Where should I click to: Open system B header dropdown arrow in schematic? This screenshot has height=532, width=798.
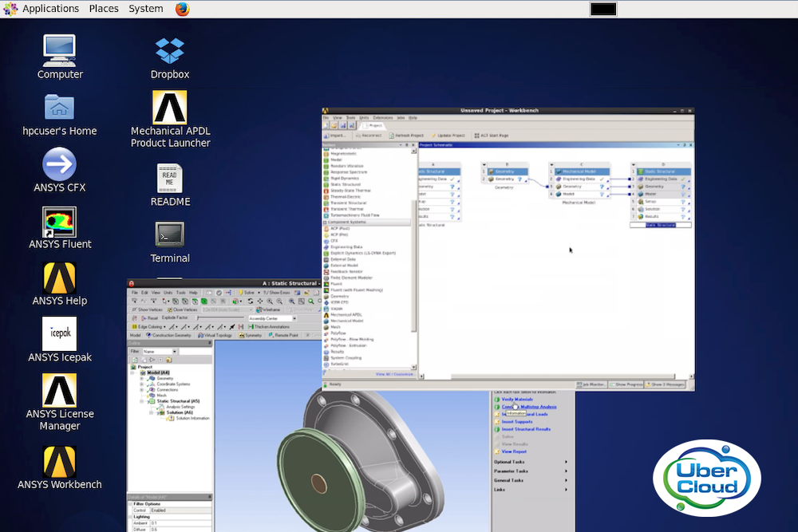(x=484, y=165)
